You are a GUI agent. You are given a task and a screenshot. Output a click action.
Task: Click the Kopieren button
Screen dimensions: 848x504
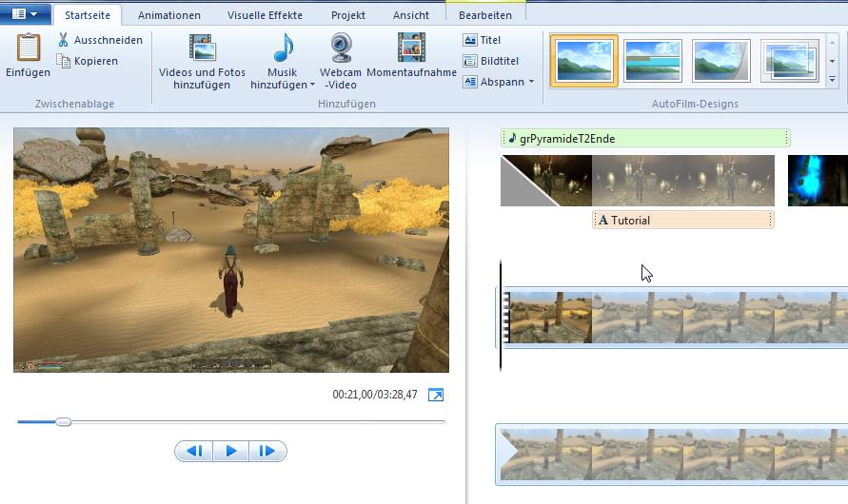pyautogui.click(x=88, y=61)
